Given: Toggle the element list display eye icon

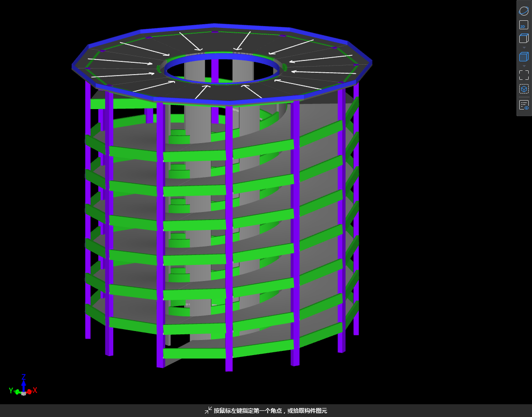Looking at the screenshot, I should [x=524, y=105].
